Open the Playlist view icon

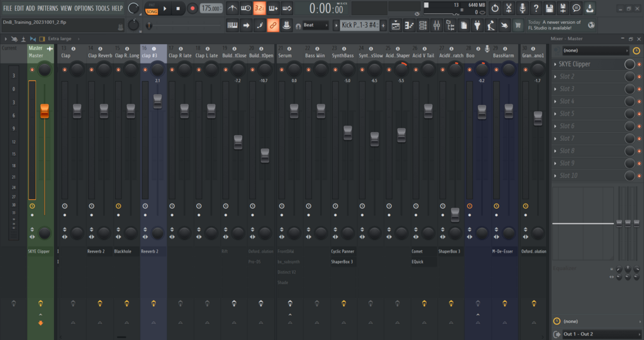click(396, 25)
